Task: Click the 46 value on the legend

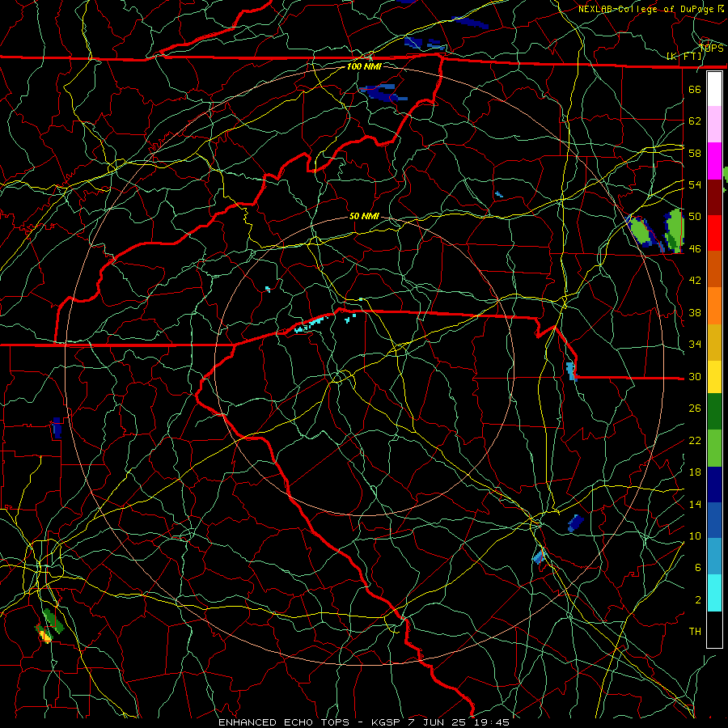Action: point(695,248)
